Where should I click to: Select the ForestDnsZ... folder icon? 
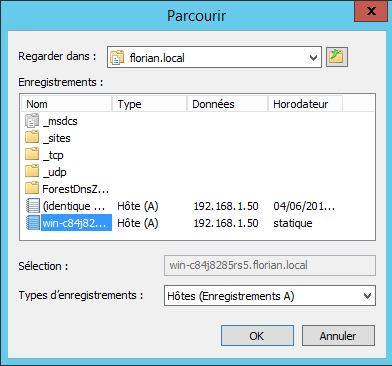pos(32,189)
